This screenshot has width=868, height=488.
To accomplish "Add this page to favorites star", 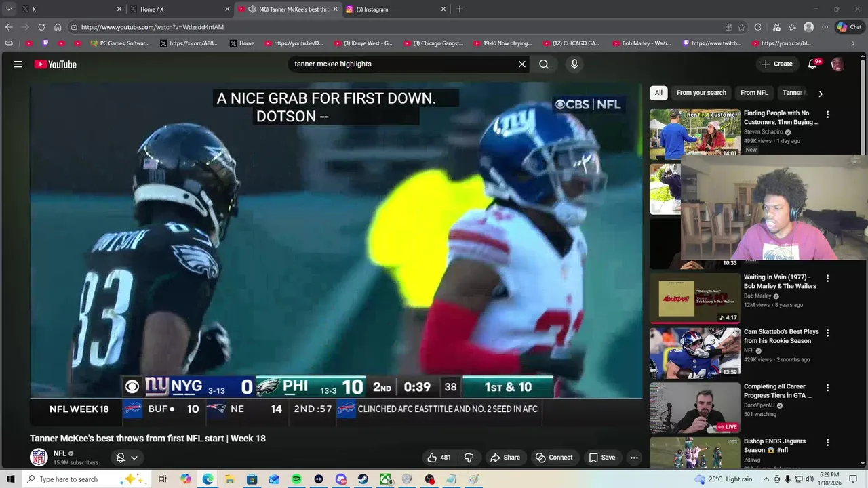I will 741,27.
